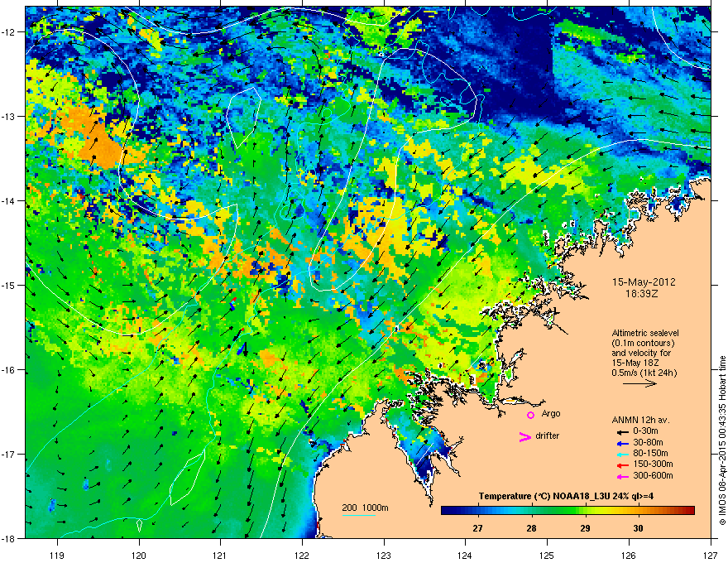Click the 123 longitude axis label
This screenshot has width=728, height=563.
click(384, 555)
